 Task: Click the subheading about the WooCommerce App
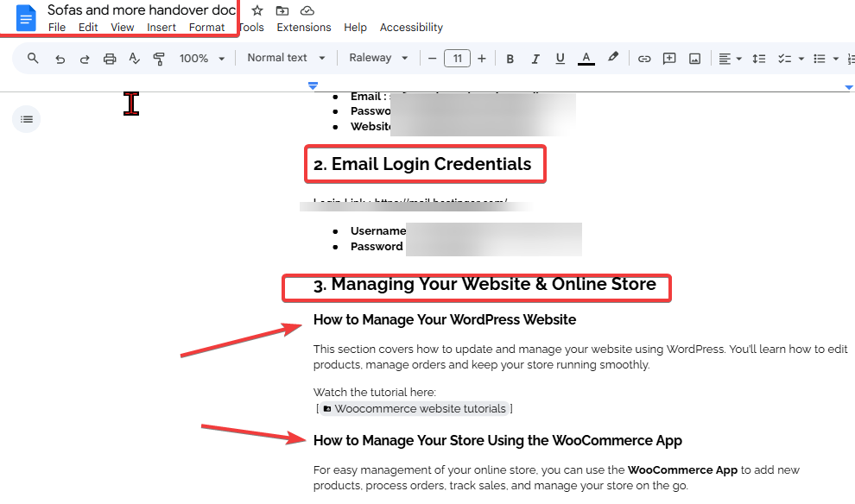pos(497,441)
